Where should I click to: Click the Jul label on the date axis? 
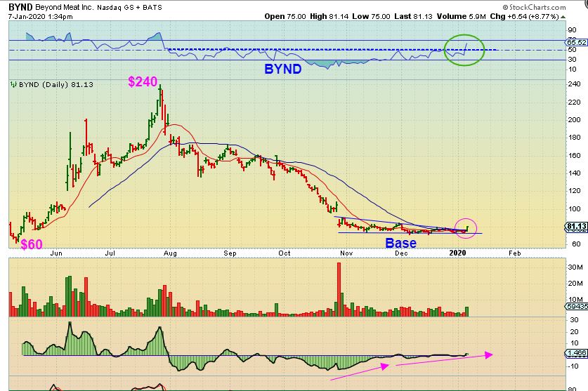pos(110,253)
